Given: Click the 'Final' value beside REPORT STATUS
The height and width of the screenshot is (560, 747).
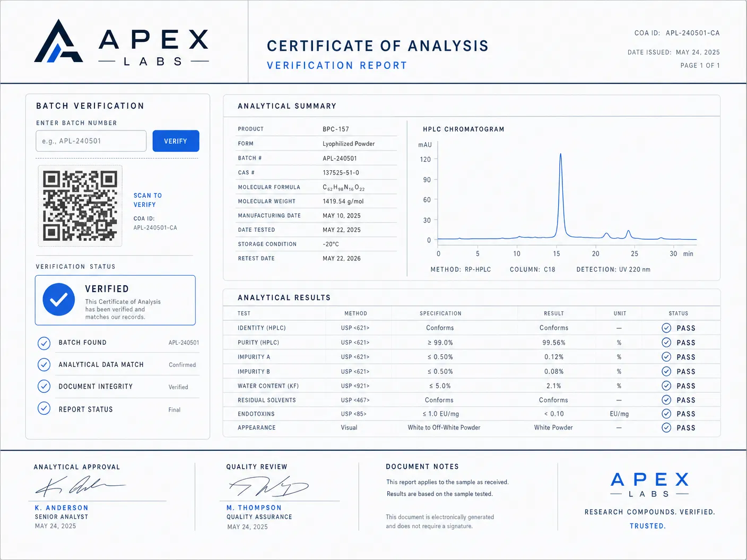Looking at the screenshot, I should tap(174, 409).
